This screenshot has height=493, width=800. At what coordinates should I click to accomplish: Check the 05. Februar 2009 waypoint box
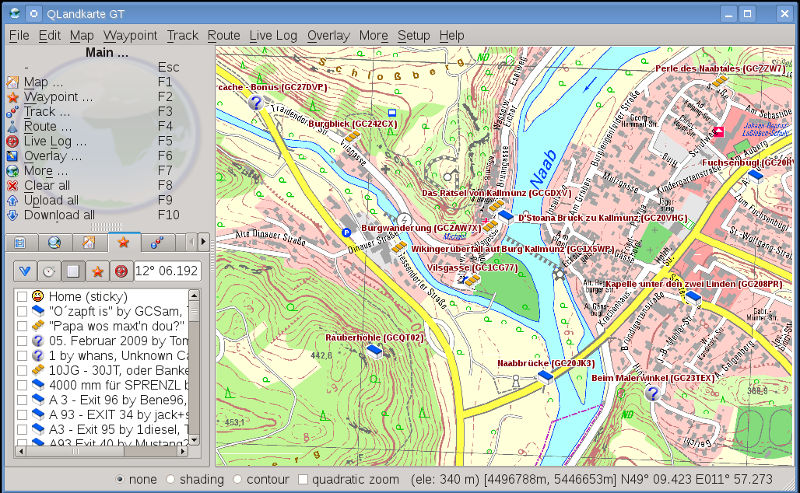[x=21, y=341]
